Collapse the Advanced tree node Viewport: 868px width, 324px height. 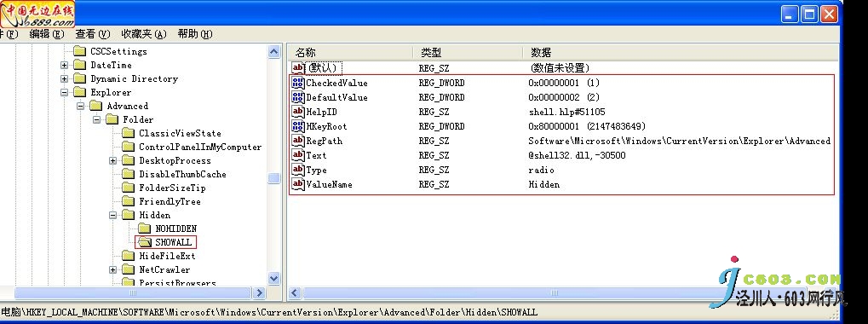pos(81,107)
